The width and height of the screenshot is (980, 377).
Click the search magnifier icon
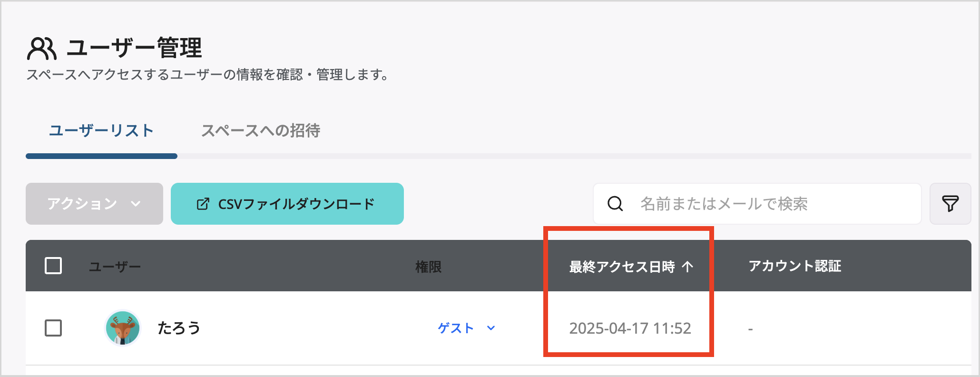(615, 204)
